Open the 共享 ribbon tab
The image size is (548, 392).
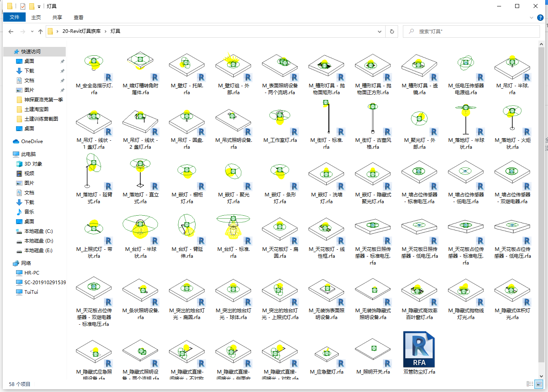[x=57, y=17]
